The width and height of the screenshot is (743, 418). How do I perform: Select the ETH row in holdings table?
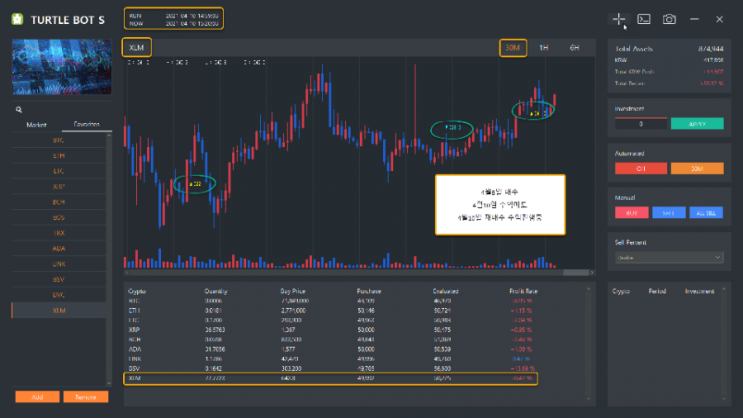(330, 310)
